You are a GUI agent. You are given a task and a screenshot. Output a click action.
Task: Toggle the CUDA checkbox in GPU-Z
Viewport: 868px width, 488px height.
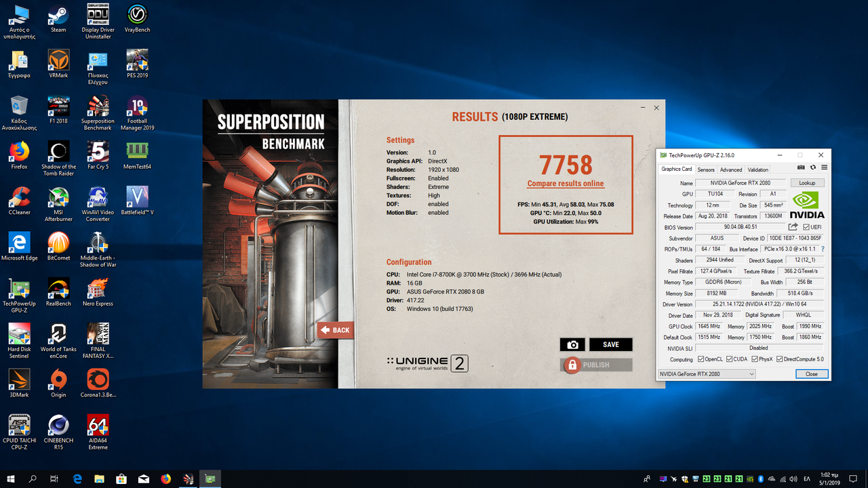click(729, 359)
